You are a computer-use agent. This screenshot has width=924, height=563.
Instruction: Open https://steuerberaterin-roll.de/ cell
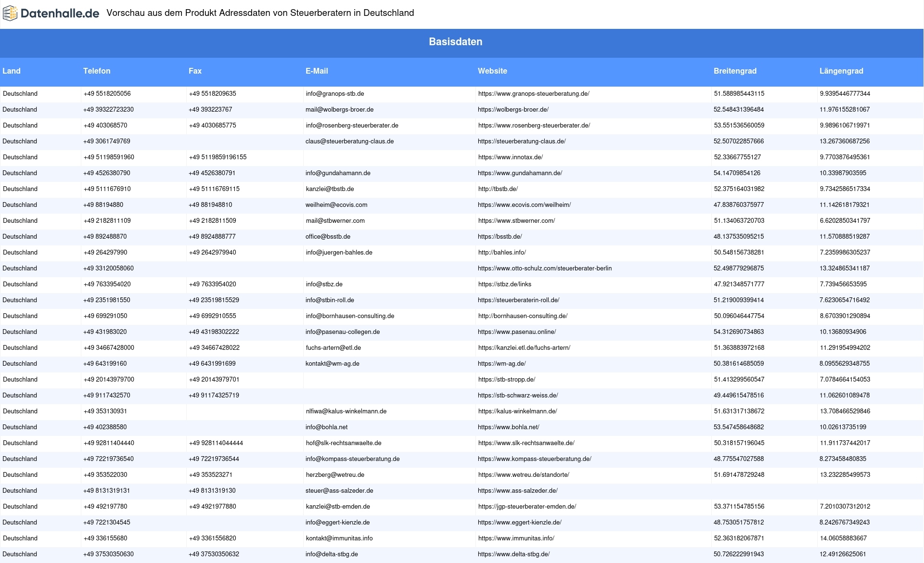(518, 300)
